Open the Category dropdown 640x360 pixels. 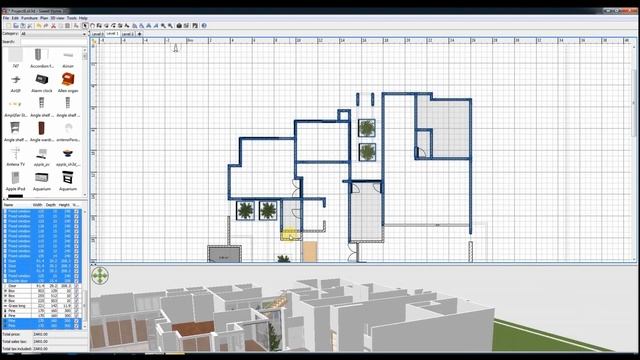tap(53, 34)
